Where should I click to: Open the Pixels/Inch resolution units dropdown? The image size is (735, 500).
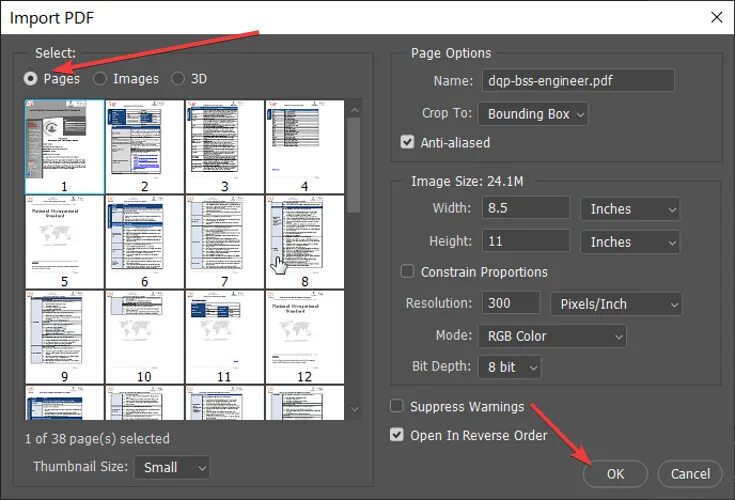click(616, 304)
